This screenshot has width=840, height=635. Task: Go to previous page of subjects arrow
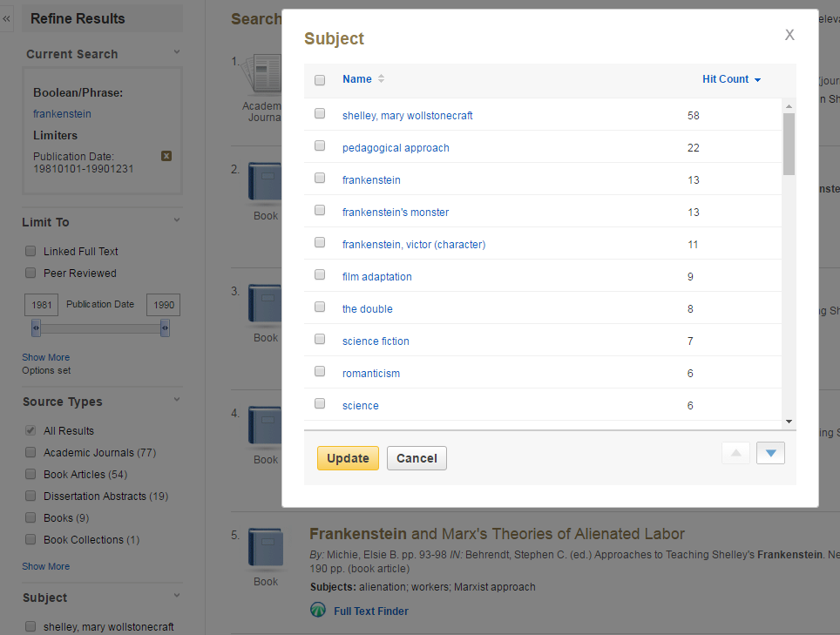point(735,453)
